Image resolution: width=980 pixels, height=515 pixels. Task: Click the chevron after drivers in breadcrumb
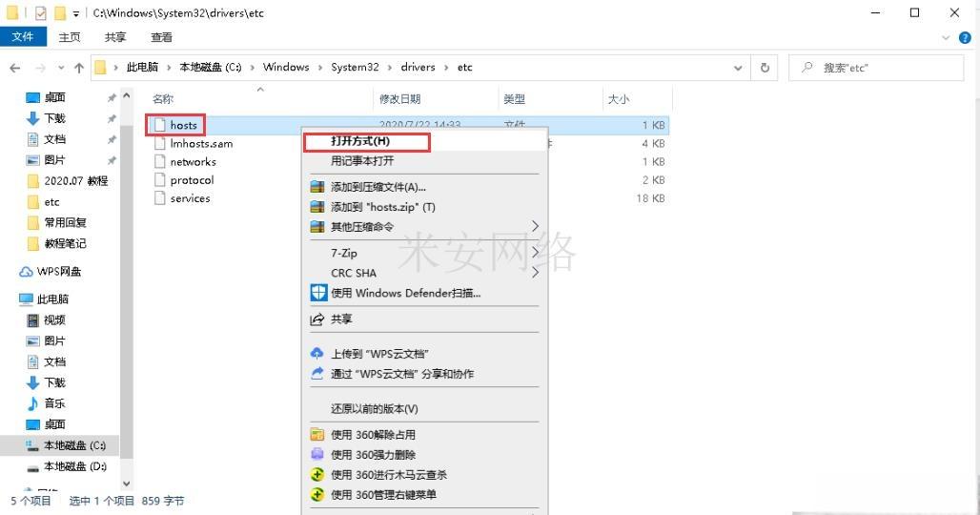tap(446, 68)
